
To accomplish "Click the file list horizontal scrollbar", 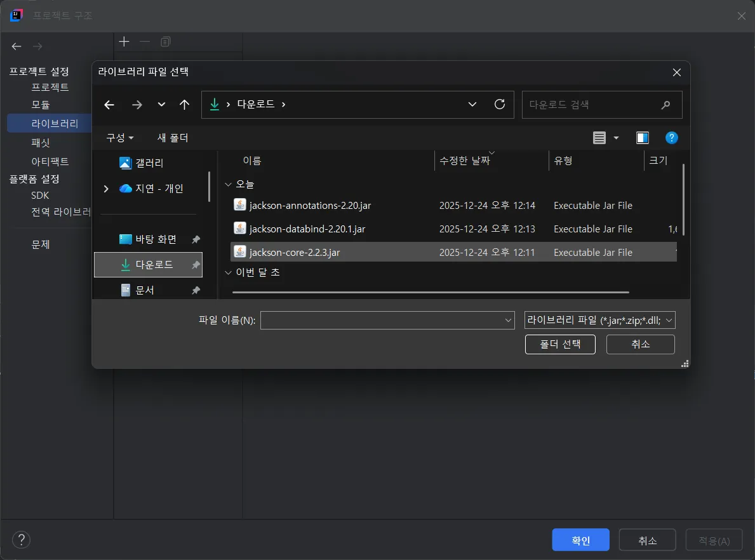I will pos(431,292).
